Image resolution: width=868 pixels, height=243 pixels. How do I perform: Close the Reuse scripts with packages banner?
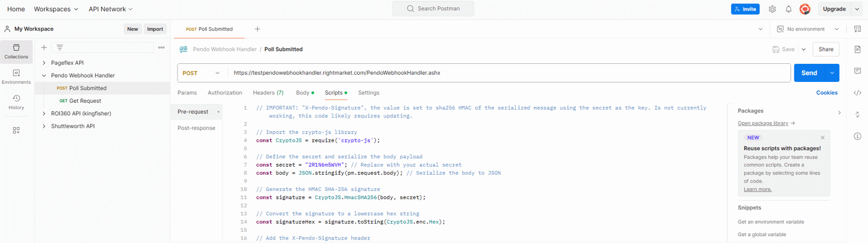[822, 137]
